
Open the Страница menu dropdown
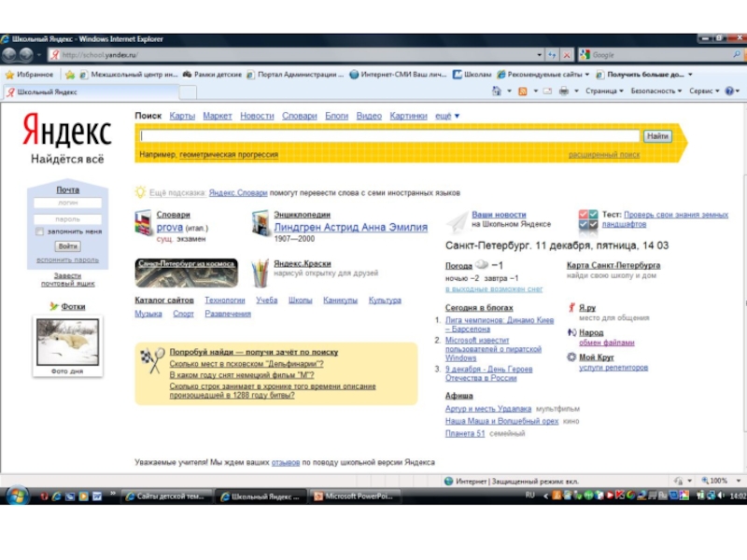[604, 91]
